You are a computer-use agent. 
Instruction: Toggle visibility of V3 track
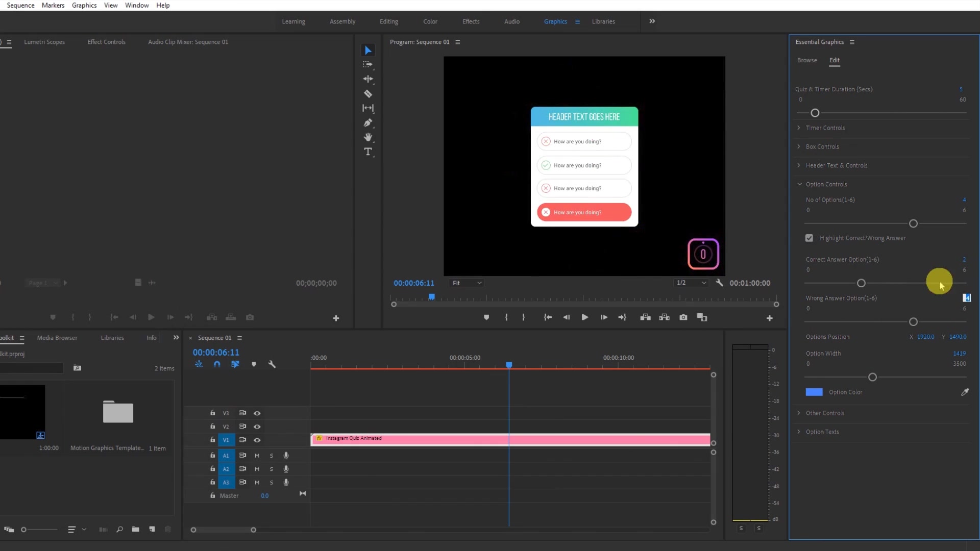(x=256, y=413)
